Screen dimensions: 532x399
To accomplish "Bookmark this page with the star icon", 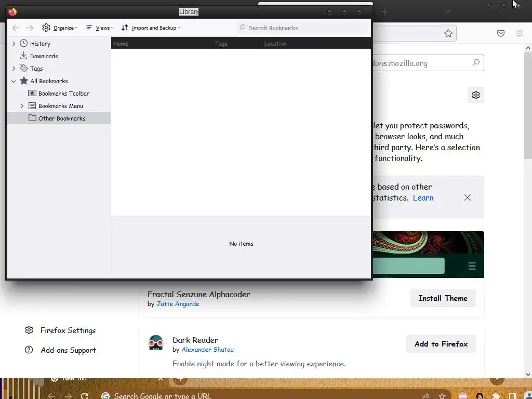I will pos(448,33).
